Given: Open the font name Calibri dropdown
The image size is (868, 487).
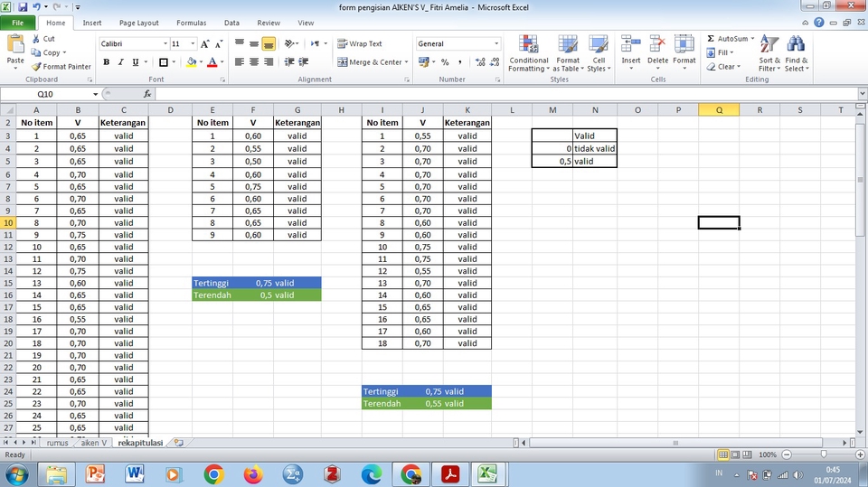Looking at the screenshot, I should [x=165, y=43].
